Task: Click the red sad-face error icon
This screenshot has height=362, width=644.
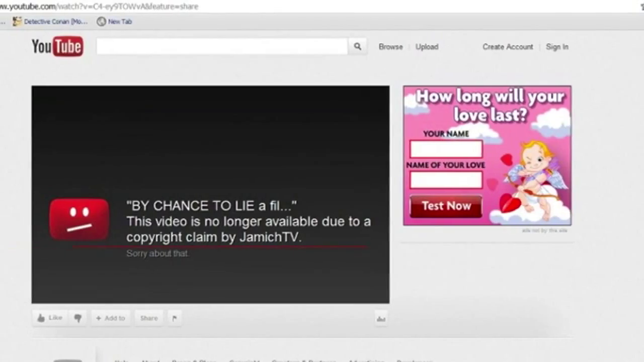Action: pyautogui.click(x=79, y=219)
